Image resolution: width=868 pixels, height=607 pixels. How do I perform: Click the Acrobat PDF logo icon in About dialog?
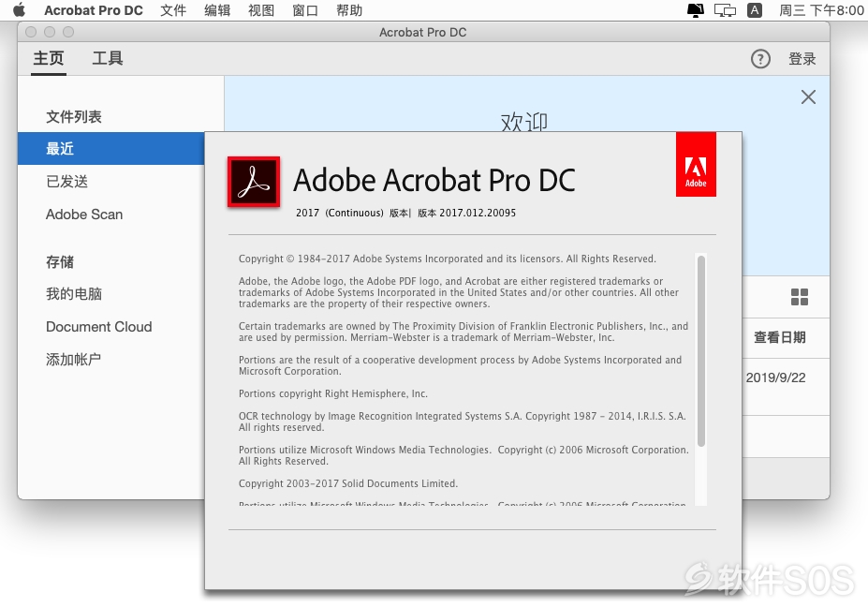point(254,182)
